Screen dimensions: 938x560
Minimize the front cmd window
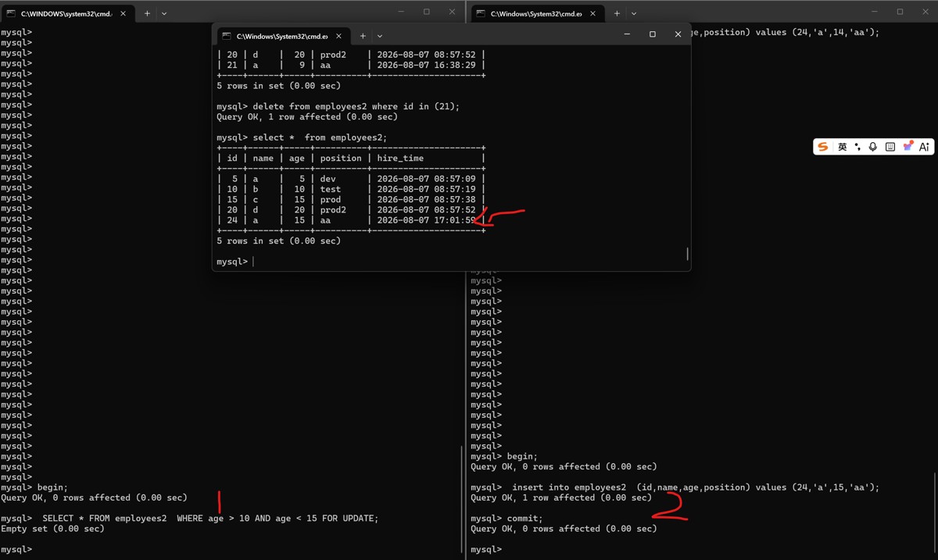coord(627,34)
